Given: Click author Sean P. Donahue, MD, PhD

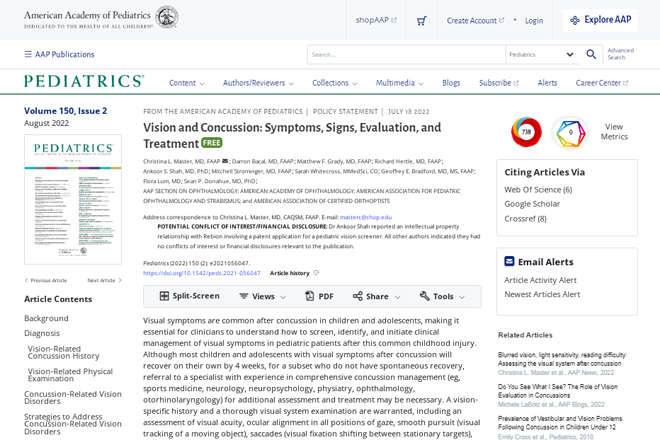Looking at the screenshot, I should point(219,181).
